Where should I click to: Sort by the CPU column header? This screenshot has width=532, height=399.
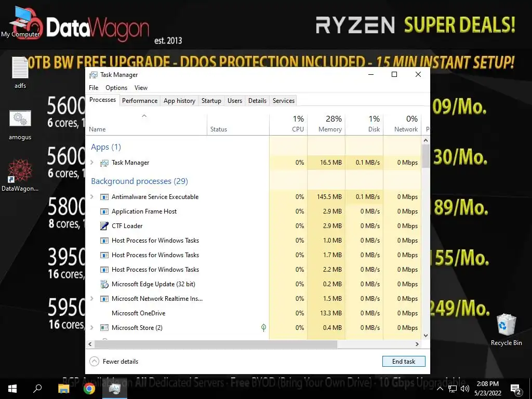[x=288, y=125]
